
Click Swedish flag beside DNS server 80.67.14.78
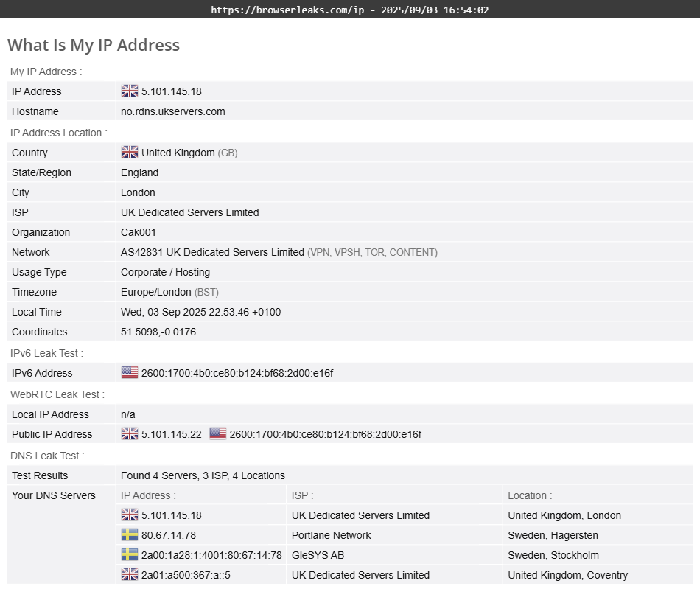coord(130,535)
